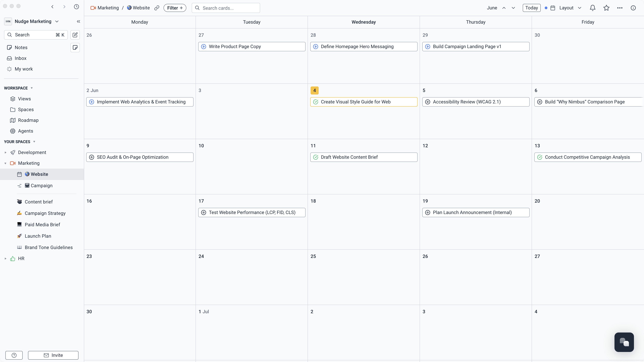Jump to Today in calendar
This screenshot has height=362, width=644.
531,8
